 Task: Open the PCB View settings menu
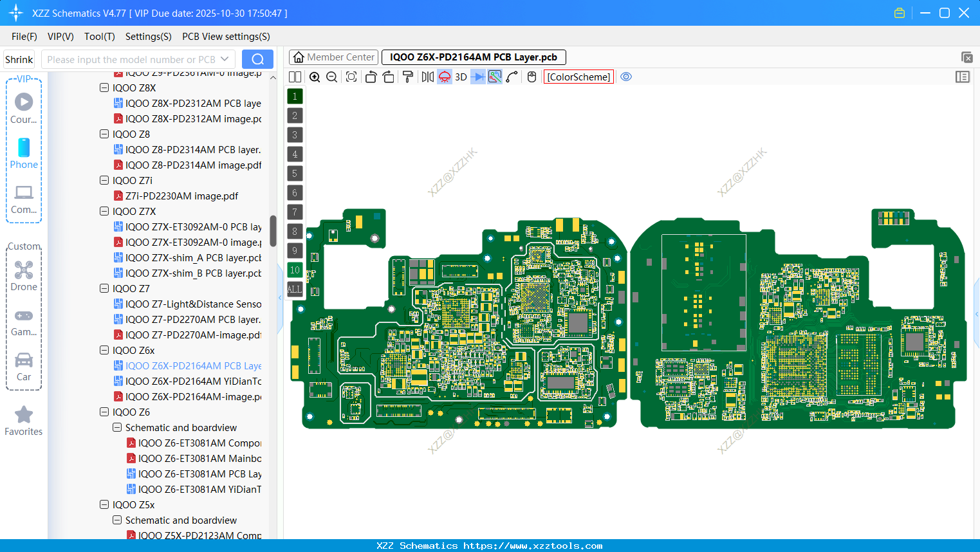(225, 37)
